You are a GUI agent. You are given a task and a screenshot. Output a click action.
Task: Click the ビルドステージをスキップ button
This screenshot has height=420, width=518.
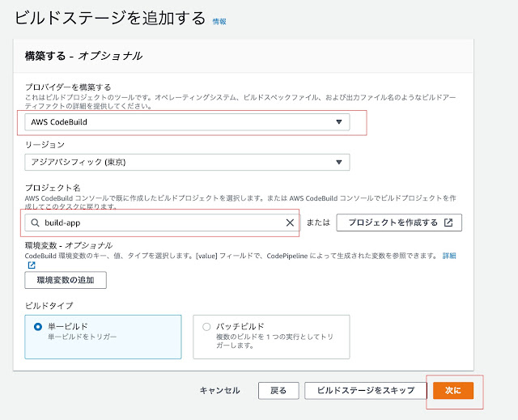tap(365, 390)
